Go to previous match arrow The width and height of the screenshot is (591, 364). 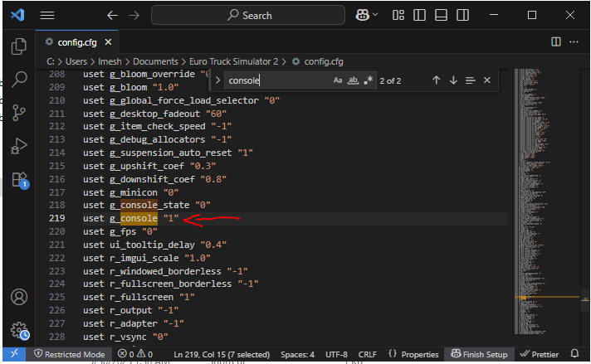436,80
